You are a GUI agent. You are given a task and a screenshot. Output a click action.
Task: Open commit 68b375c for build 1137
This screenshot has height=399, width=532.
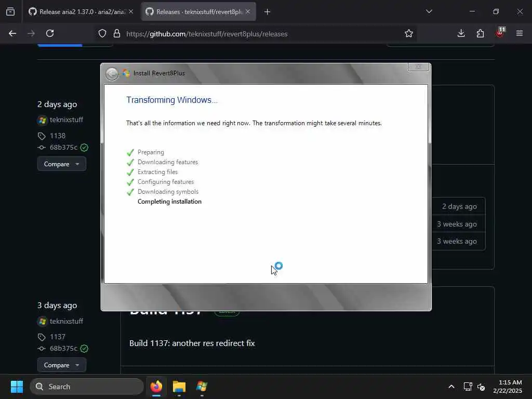click(x=63, y=349)
